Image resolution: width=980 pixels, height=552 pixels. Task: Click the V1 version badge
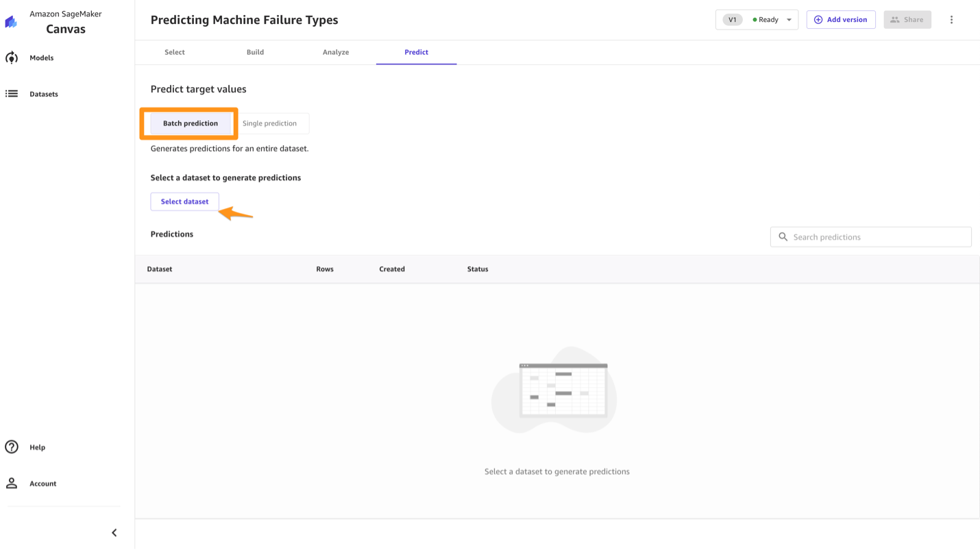pos(733,20)
